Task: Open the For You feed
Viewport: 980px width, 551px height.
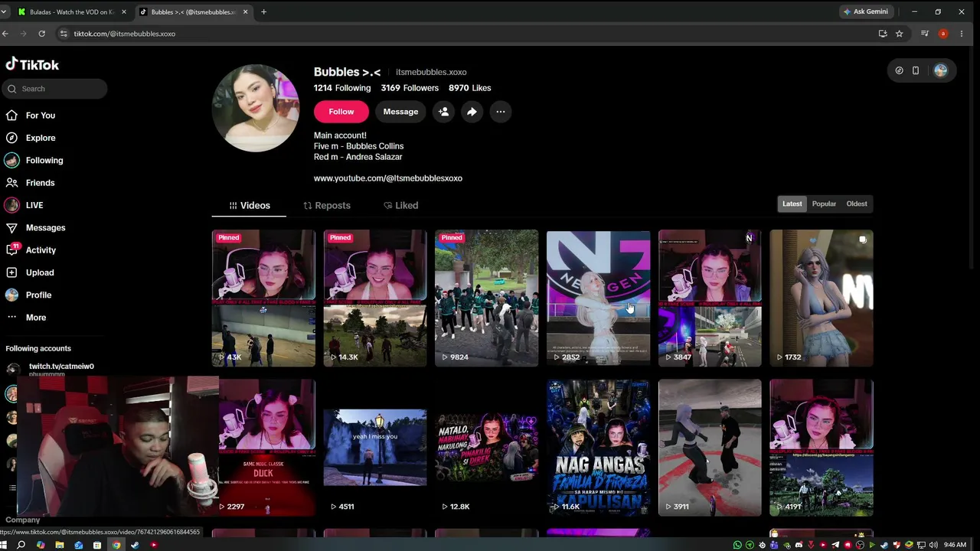Action: click(x=31, y=116)
